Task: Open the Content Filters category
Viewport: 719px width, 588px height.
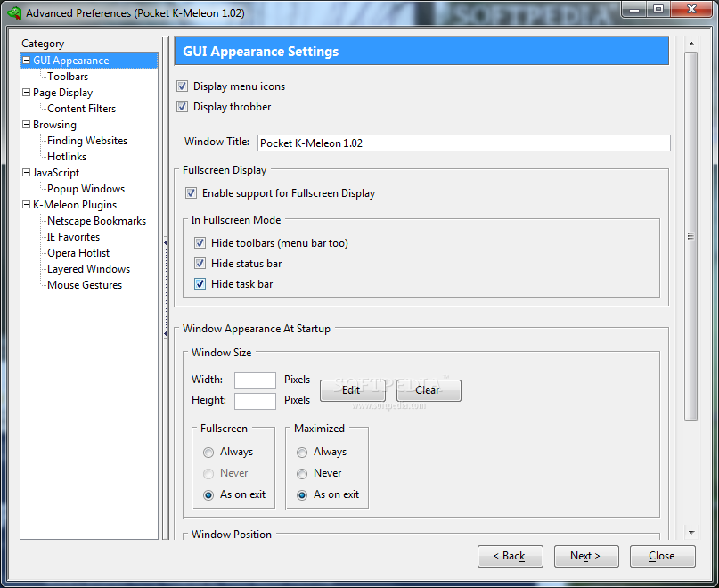Action: [82, 109]
